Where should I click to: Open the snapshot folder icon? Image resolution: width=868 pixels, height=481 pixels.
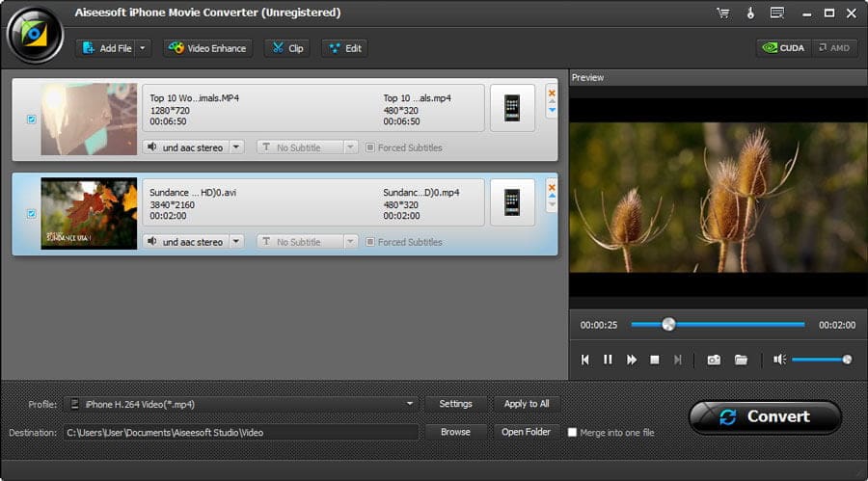pos(741,360)
